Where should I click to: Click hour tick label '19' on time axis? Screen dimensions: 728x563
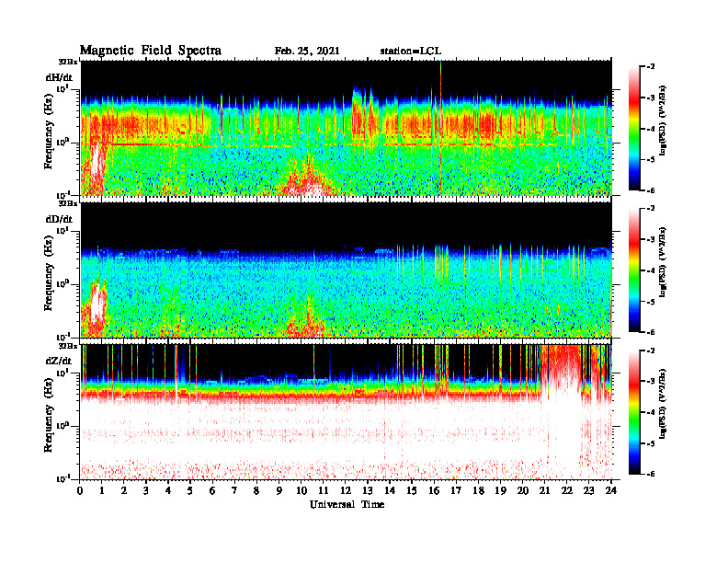point(500,490)
